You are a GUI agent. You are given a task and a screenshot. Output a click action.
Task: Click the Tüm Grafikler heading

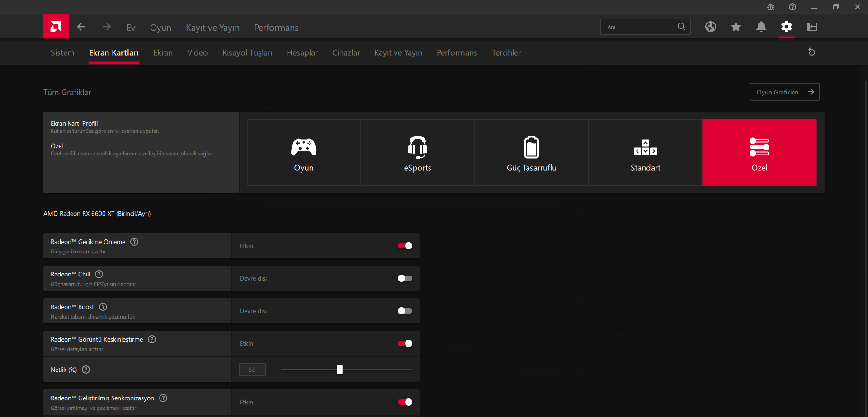click(67, 92)
